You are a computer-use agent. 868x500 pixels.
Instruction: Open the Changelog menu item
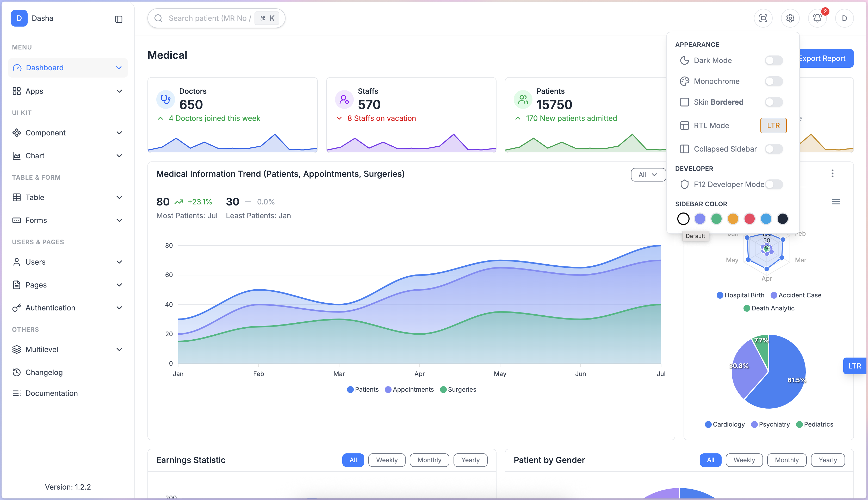(x=44, y=372)
